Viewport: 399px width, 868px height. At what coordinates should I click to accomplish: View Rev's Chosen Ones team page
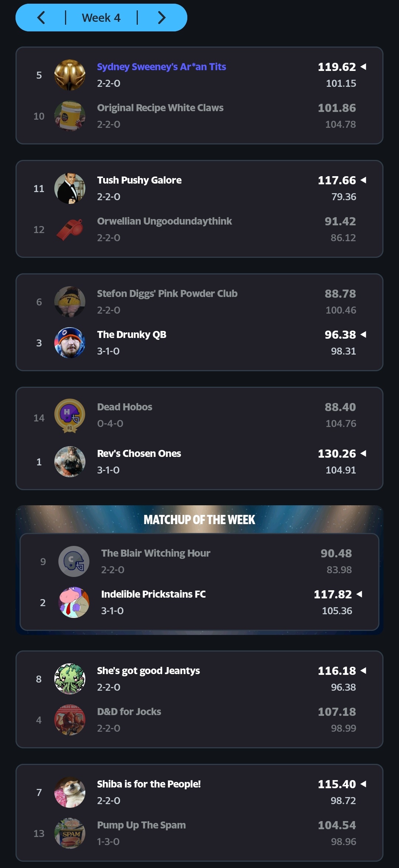pyautogui.click(x=139, y=454)
